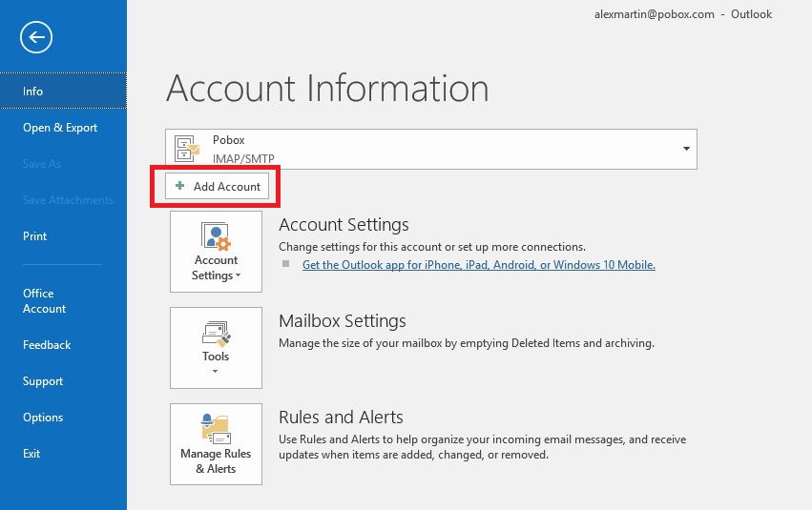The image size is (812, 510).
Task: Follow the Get the Outlook app link
Action: click(x=478, y=265)
